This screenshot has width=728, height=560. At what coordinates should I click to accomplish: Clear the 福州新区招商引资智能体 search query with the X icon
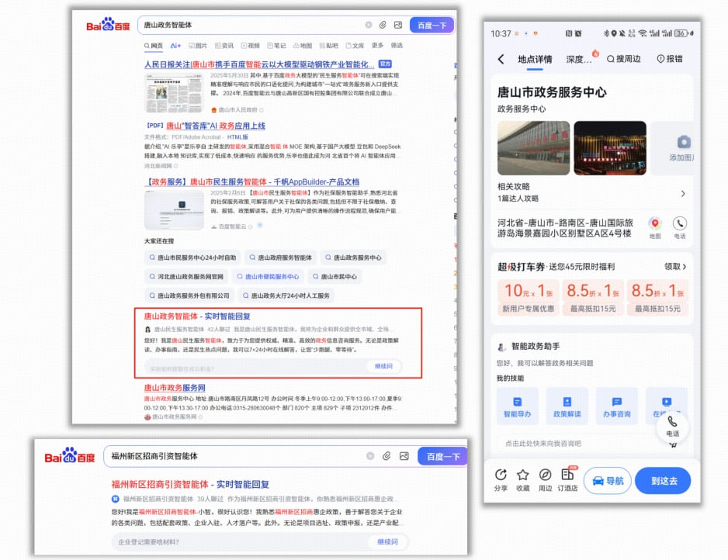pyautogui.click(x=370, y=456)
